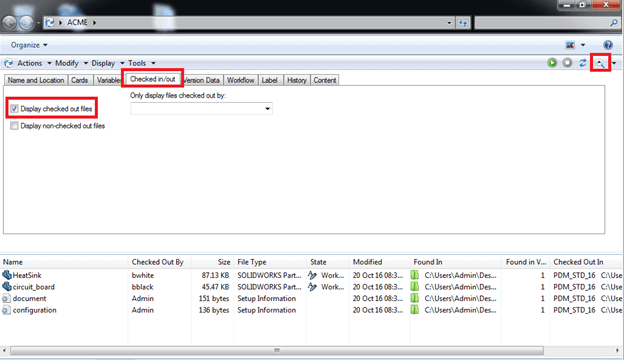Sort by the Checked Out By column header
Image resolution: width=624 pixels, height=360 pixels.
click(x=160, y=262)
